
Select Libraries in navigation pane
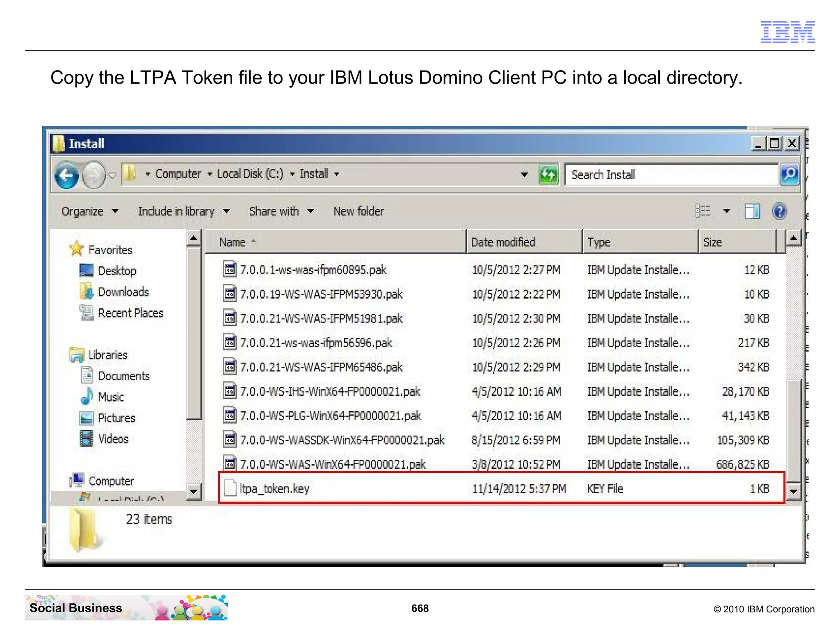coord(108,355)
